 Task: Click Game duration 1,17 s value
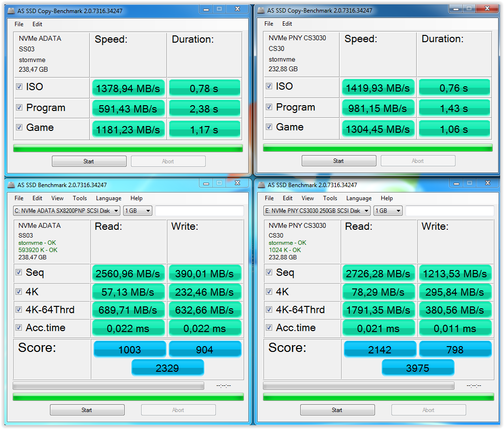coord(204,129)
